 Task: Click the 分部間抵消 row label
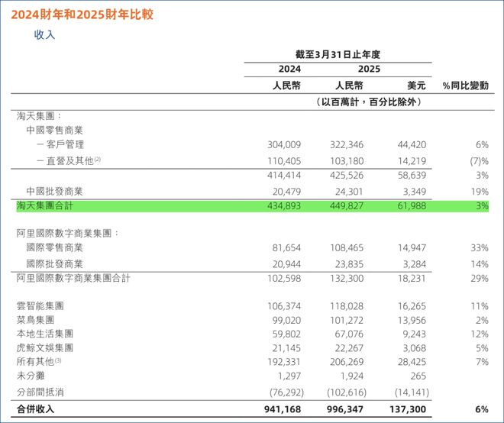click(40, 392)
